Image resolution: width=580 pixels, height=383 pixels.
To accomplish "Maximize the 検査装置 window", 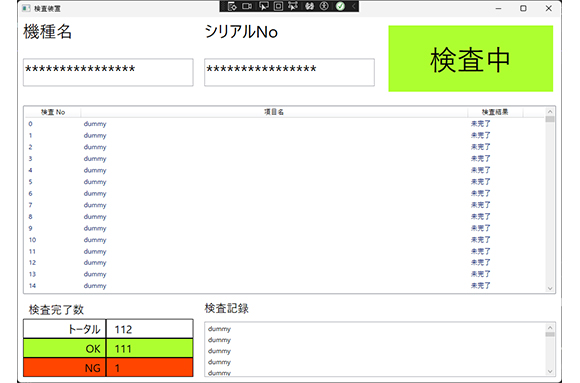I will 523,8.
